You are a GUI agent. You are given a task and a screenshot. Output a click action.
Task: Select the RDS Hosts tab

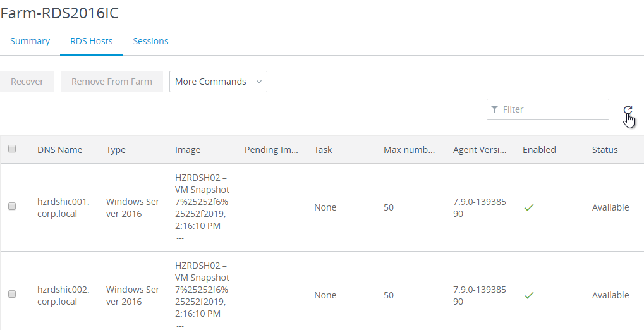pos(91,41)
